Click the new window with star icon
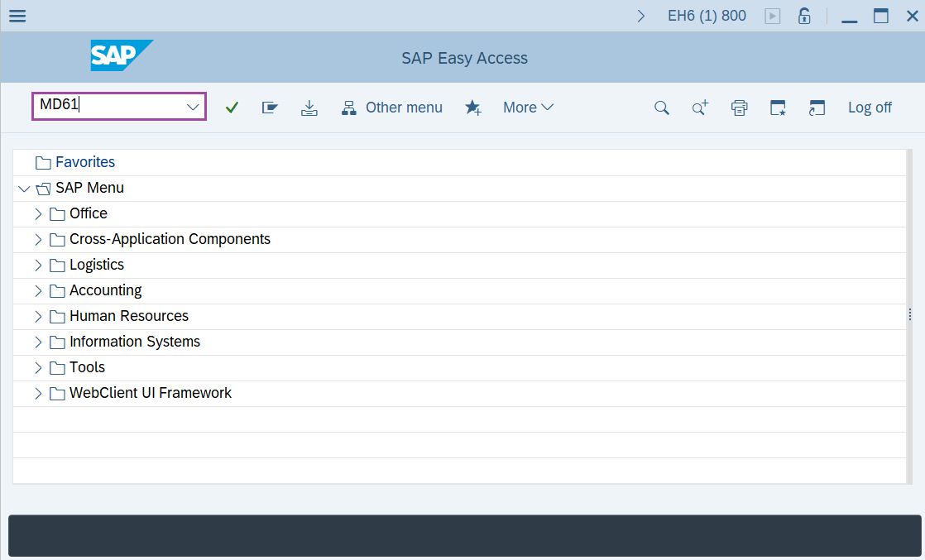This screenshot has width=925, height=560. (778, 108)
